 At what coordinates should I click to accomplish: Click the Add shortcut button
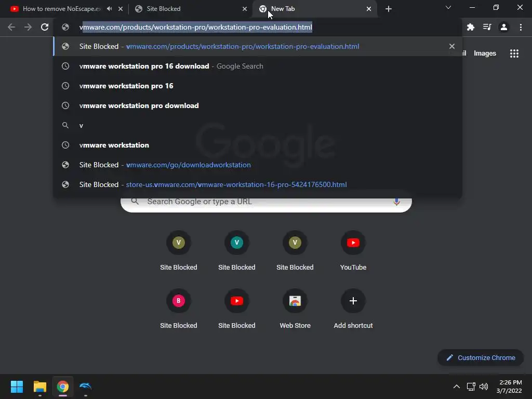click(353, 309)
